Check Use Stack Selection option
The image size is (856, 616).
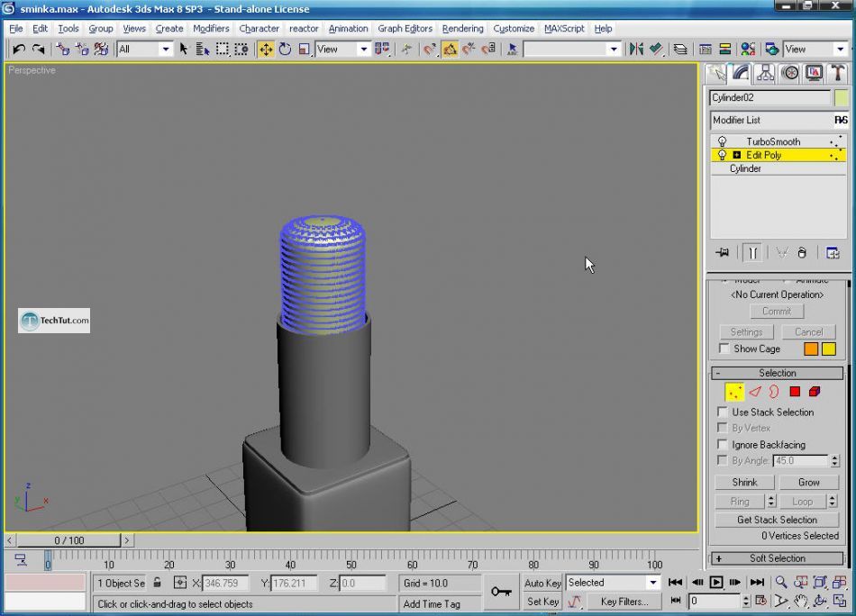[x=724, y=412]
